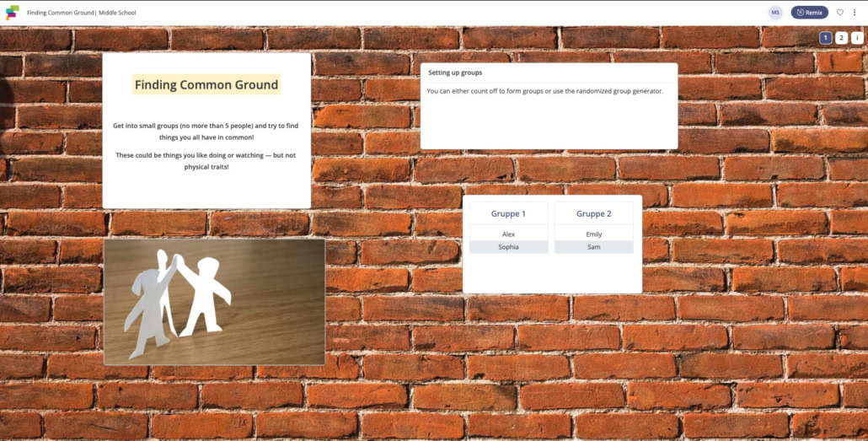868x441 pixels.
Task: Click the name Emily in Gruppe 2
Action: tap(593, 234)
